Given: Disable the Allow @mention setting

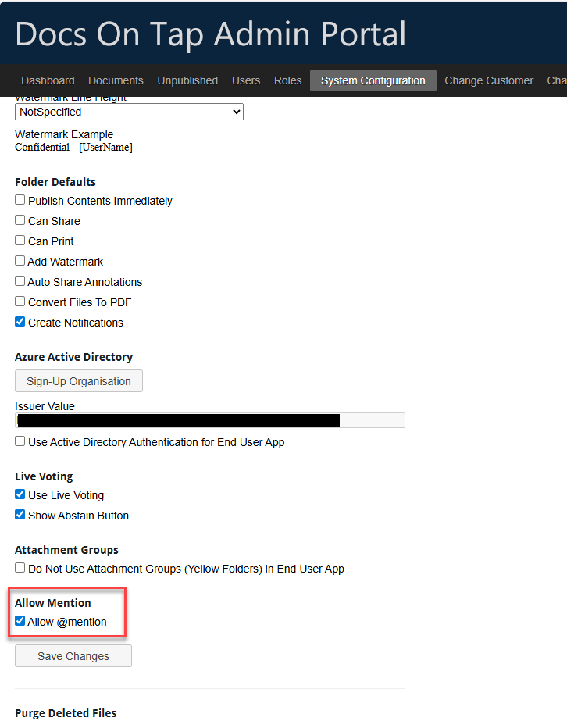Looking at the screenshot, I should tap(20, 622).
